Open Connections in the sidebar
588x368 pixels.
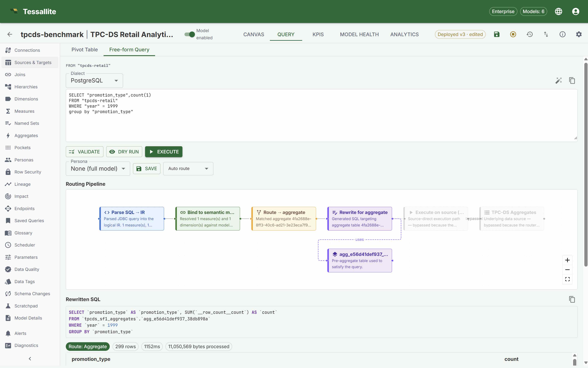[30, 50]
